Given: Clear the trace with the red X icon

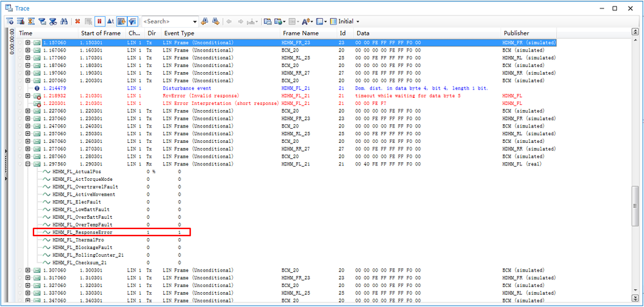Looking at the screenshot, I should (x=77, y=21).
